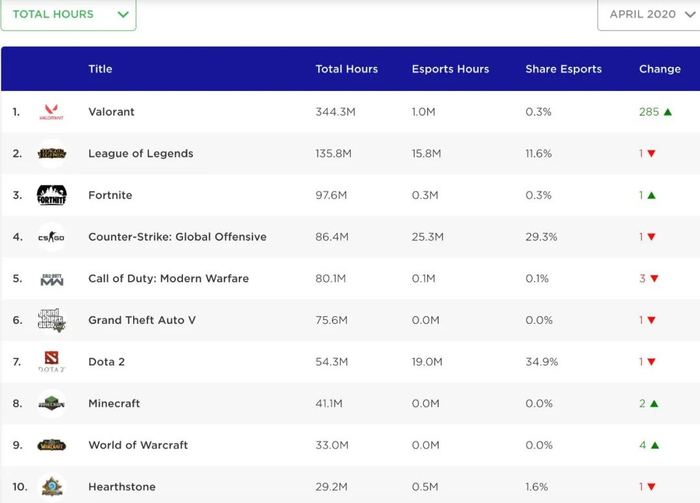Click the League of Legends logo icon
The image size is (700, 503).
click(x=51, y=154)
